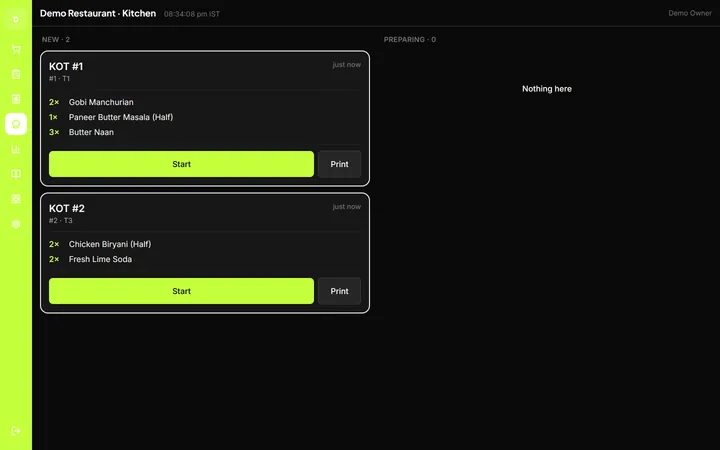This screenshot has height=450, width=720.
Task: Open the stacked database sidebar icon
Action: coord(16,74)
